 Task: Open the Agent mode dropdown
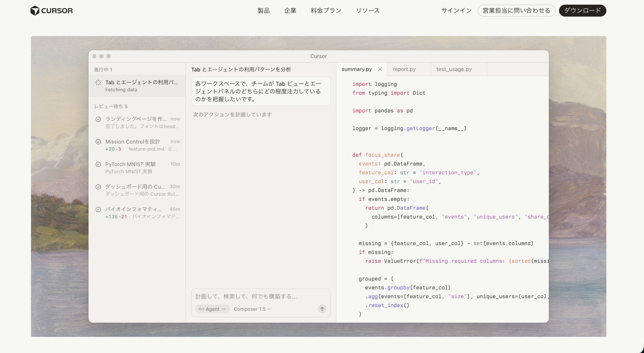pos(212,309)
